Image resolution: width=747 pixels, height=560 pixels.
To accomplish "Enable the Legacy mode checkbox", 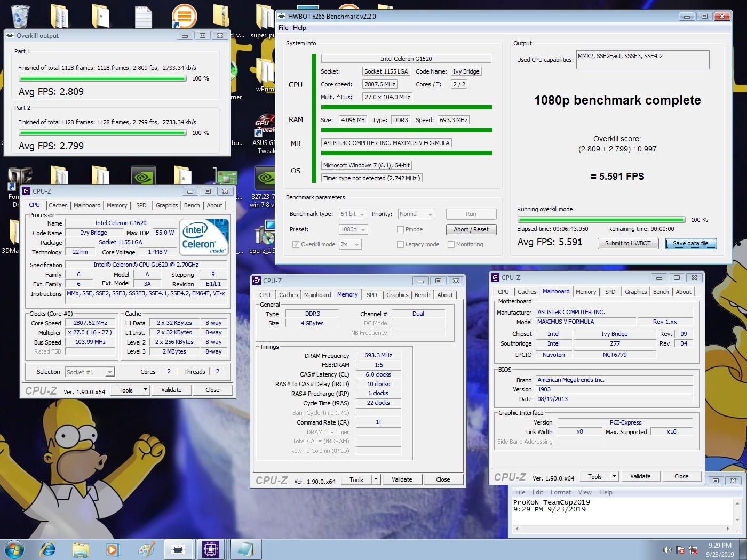I will [x=400, y=244].
